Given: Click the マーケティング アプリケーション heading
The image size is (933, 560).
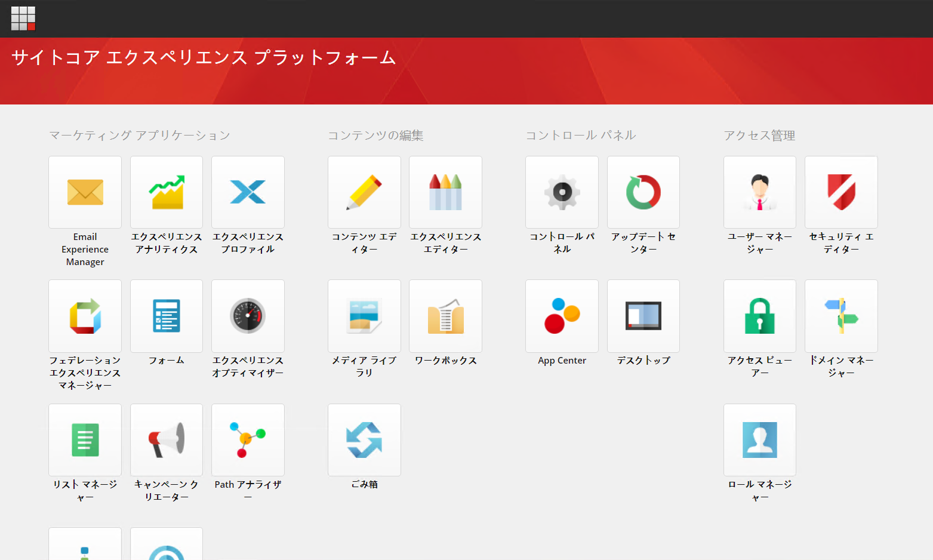Looking at the screenshot, I should tap(140, 136).
